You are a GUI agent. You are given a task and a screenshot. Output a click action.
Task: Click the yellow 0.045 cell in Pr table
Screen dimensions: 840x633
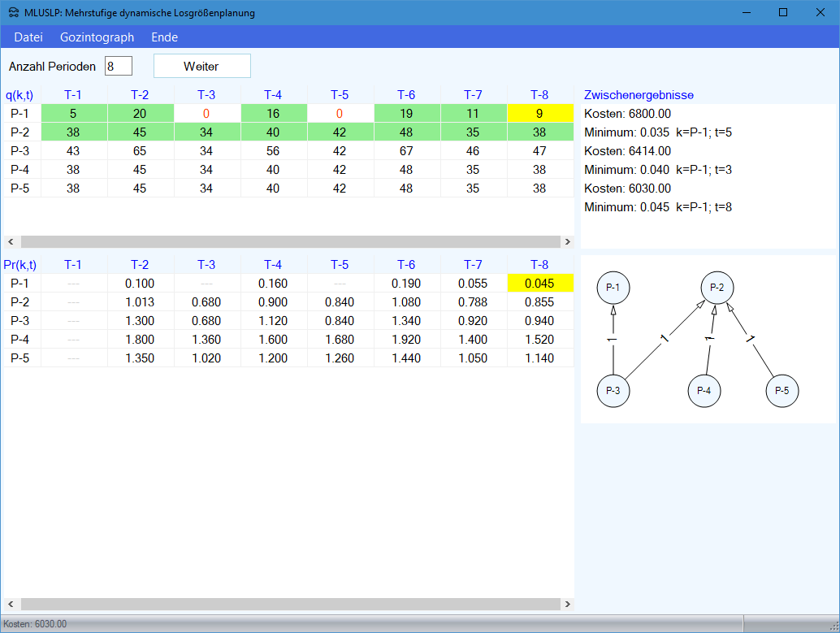click(539, 284)
